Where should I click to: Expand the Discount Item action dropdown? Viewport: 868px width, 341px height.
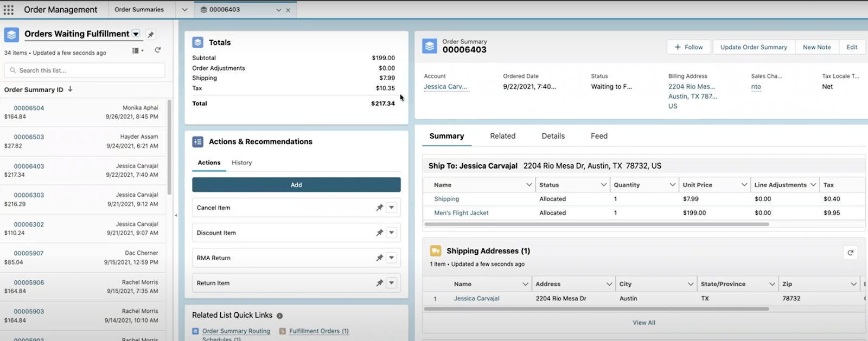[392, 233]
